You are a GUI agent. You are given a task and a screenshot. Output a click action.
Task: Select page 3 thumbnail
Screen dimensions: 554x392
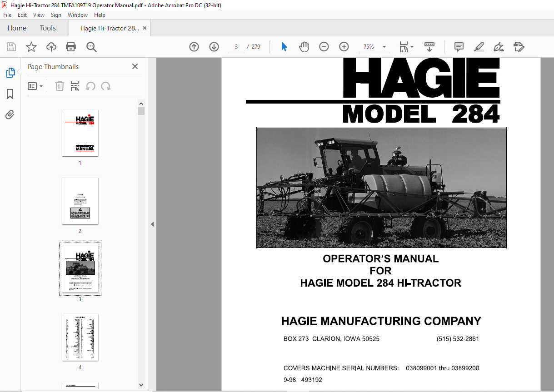(80, 269)
